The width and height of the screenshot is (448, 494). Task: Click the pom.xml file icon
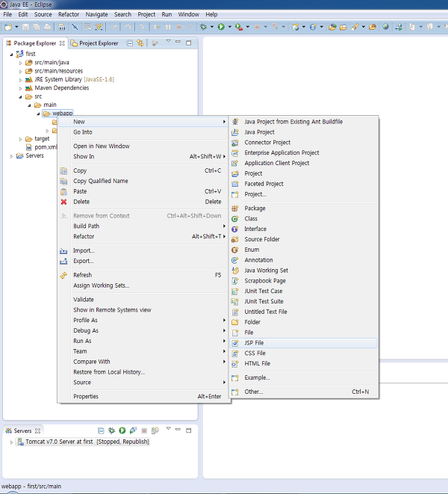tap(28, 147)
